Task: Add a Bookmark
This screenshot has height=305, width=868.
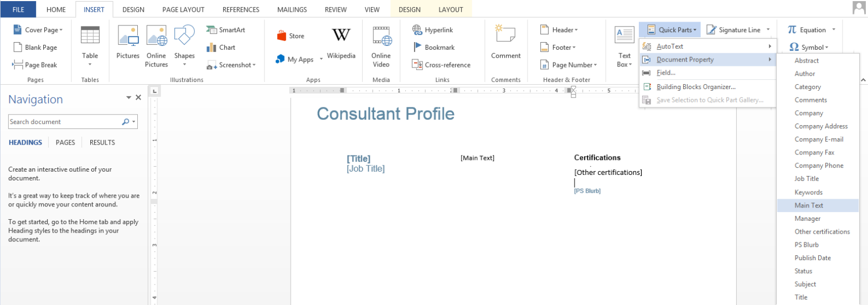Action: pyautogui.click(x=433, y=48)
